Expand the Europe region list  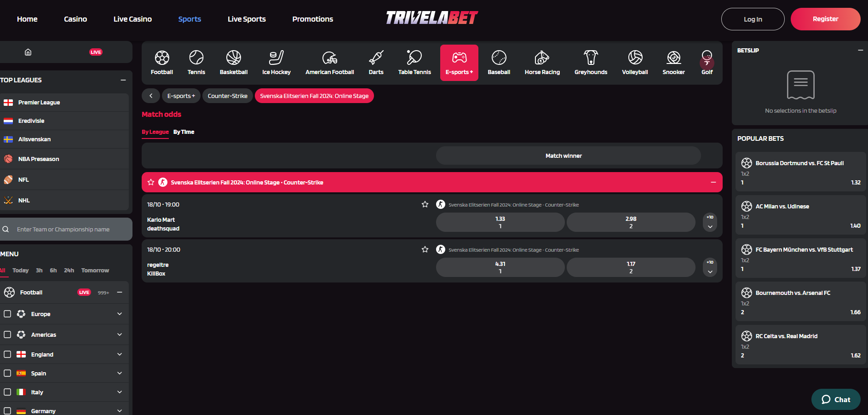[x=120, y=314]
